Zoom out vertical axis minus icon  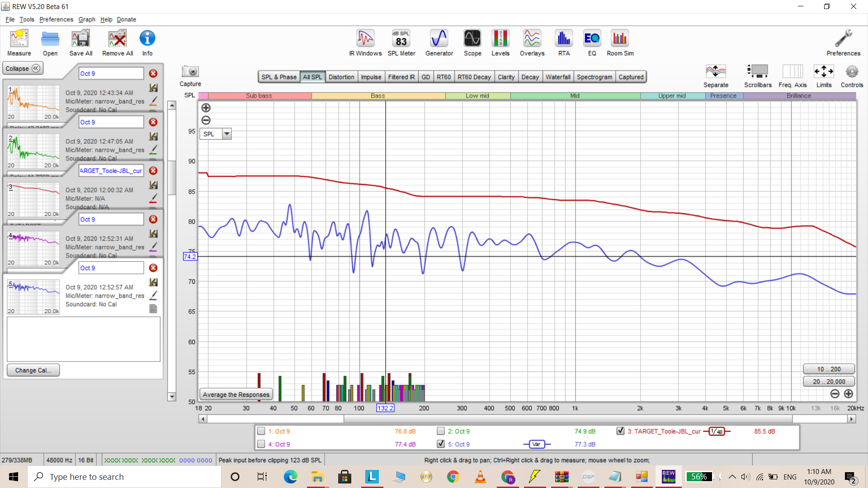pyautogui.click(x=206, y=120)
